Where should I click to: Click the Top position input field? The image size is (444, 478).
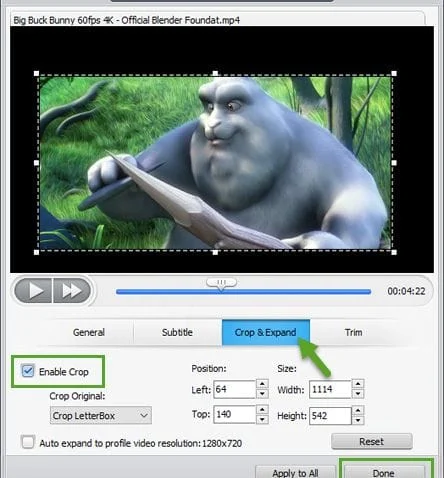point(235,414)
